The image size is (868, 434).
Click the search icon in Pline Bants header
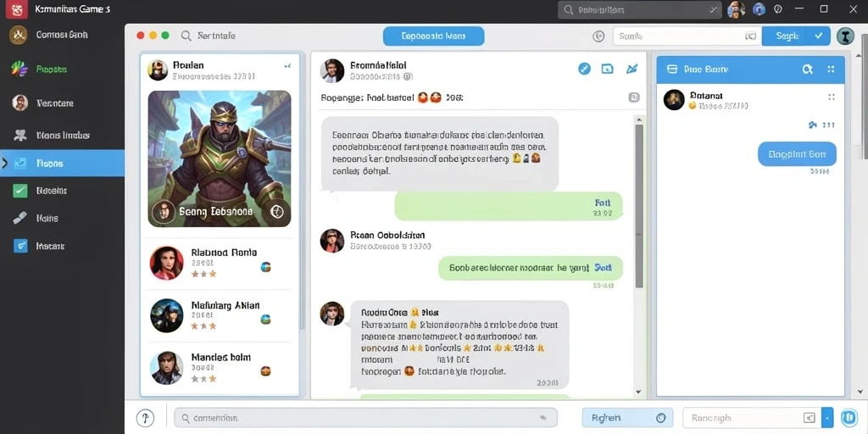807,70
